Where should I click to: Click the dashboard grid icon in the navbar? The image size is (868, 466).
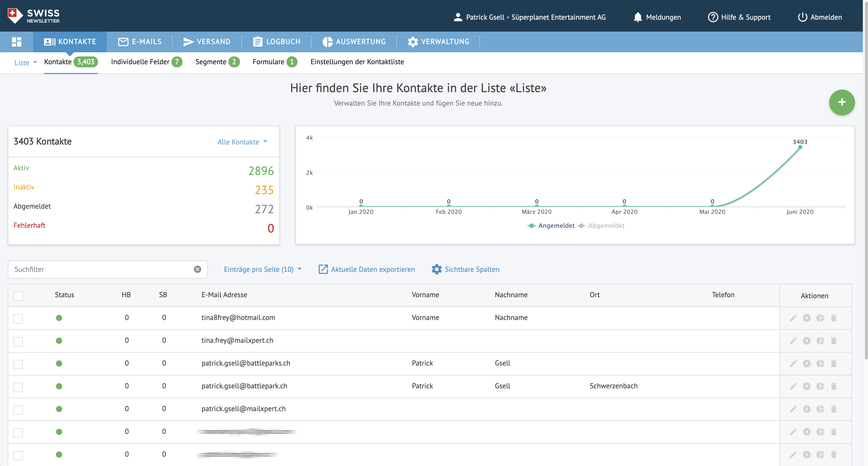pos(17,42)
